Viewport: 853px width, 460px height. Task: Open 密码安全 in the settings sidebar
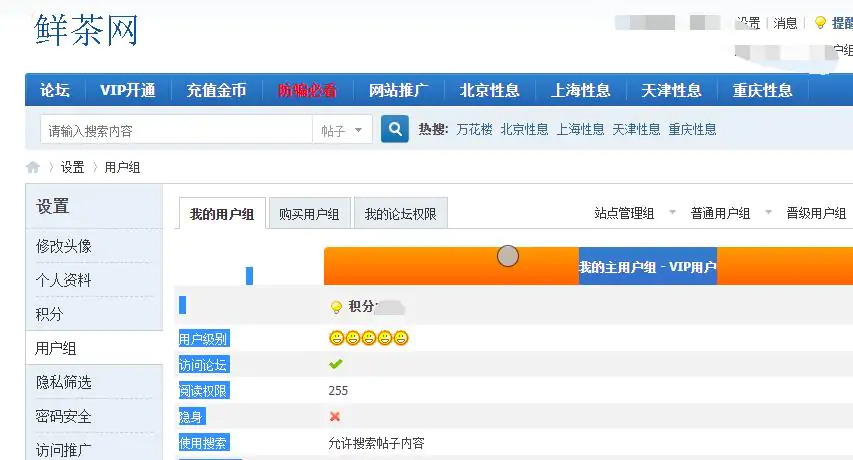coord(64,417)
